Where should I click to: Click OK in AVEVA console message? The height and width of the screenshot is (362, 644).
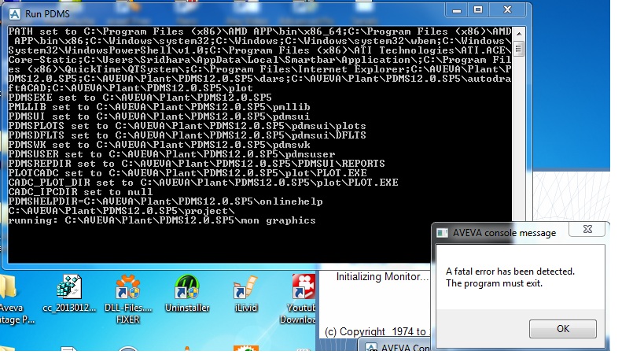tap(563, 329)
